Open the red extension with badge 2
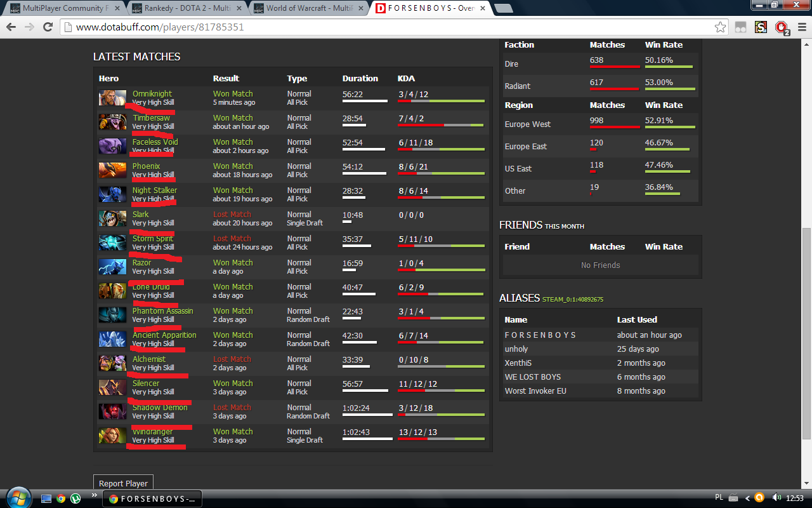812x508 pixels. [x=782, y=28]
